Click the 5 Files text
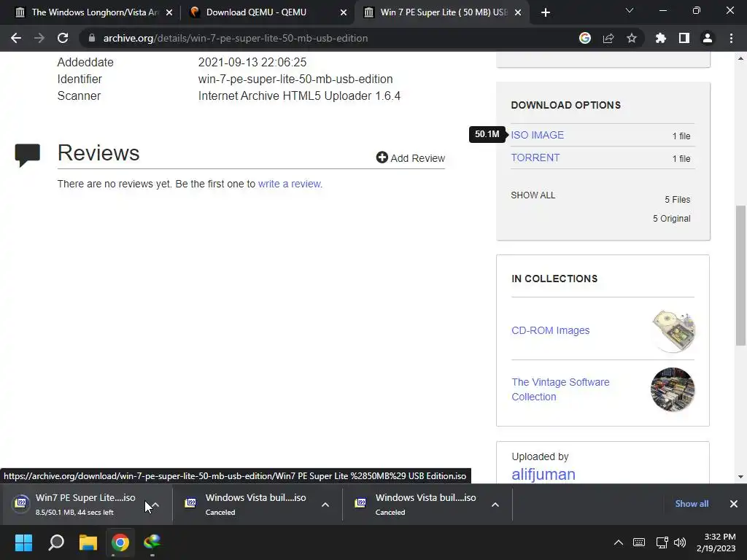 678,200
